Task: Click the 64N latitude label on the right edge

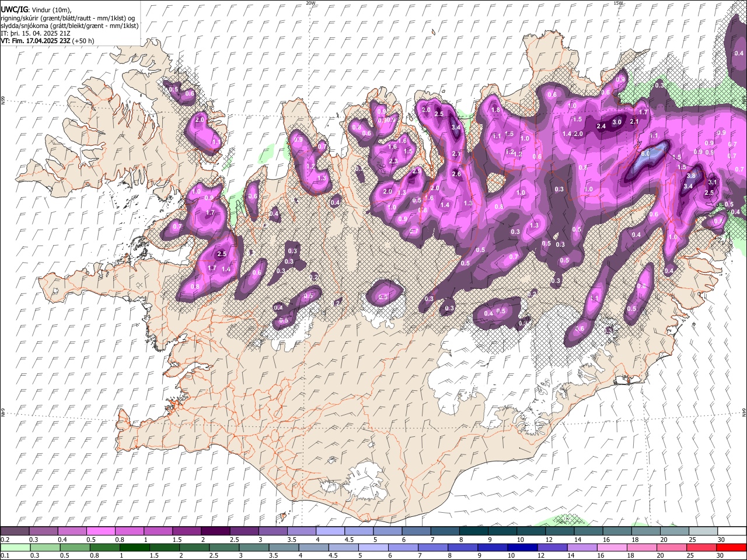Action: [744, 412]
